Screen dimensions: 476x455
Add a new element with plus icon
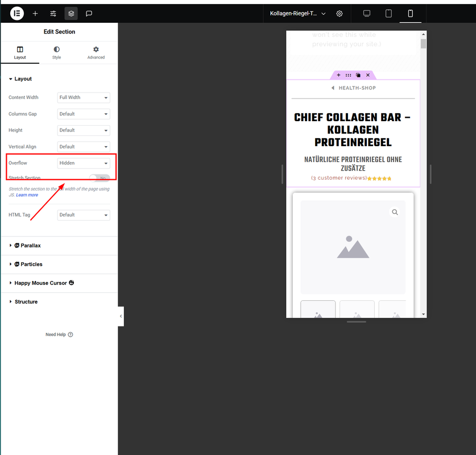[x=35, y=13]
